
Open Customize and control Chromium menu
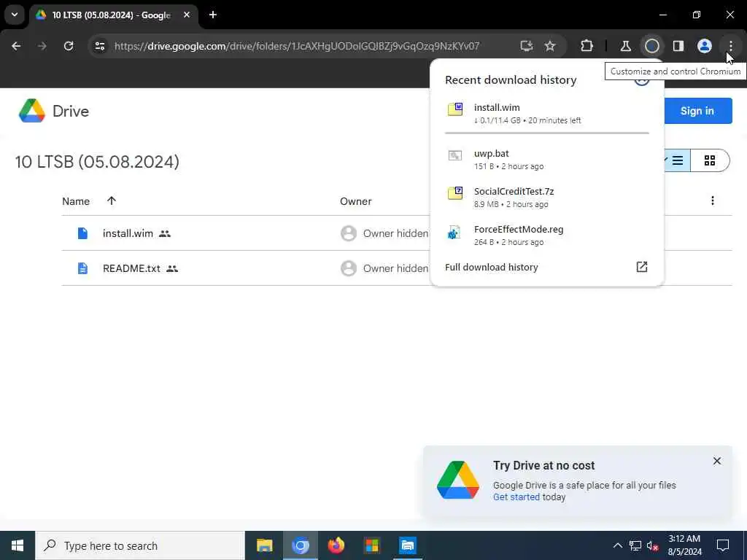coord(731,46)
